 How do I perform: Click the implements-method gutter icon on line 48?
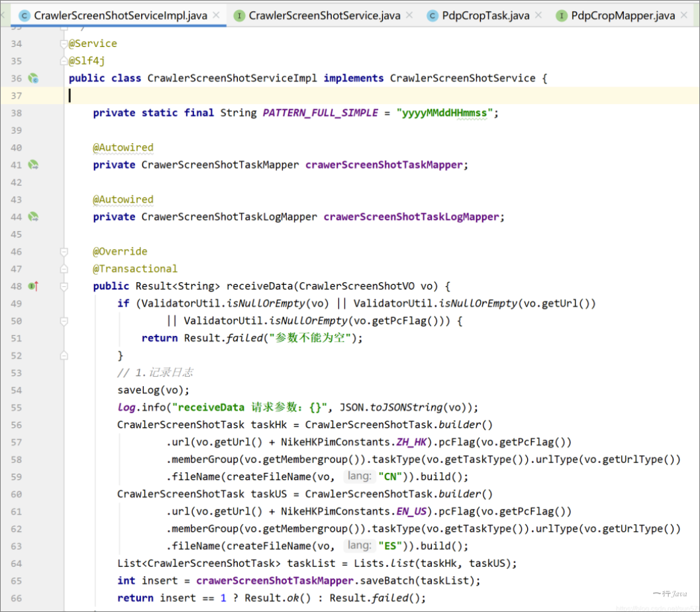point(34,286)
